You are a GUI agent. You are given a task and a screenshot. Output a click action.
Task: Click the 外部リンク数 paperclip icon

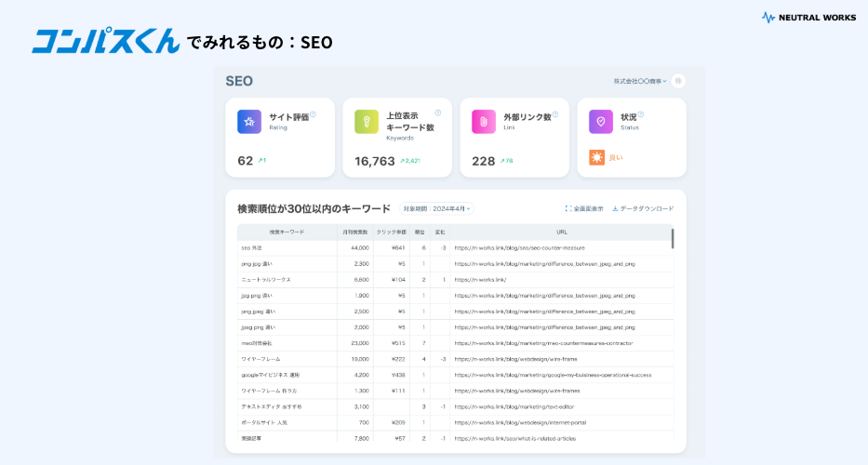tap(484, 122)
